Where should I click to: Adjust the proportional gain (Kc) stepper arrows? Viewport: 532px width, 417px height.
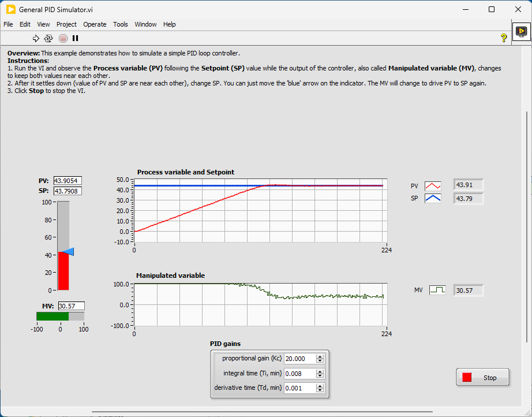320,359
